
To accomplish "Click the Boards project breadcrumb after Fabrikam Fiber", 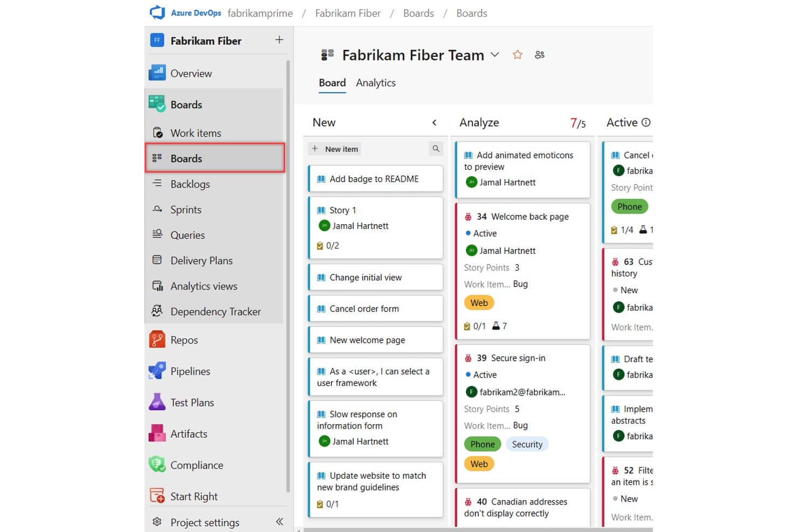I will [418, 13].
